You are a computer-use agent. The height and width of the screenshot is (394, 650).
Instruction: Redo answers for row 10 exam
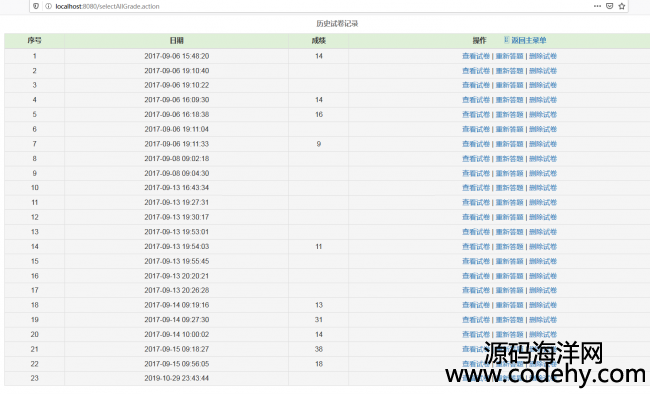pos(509,188)
